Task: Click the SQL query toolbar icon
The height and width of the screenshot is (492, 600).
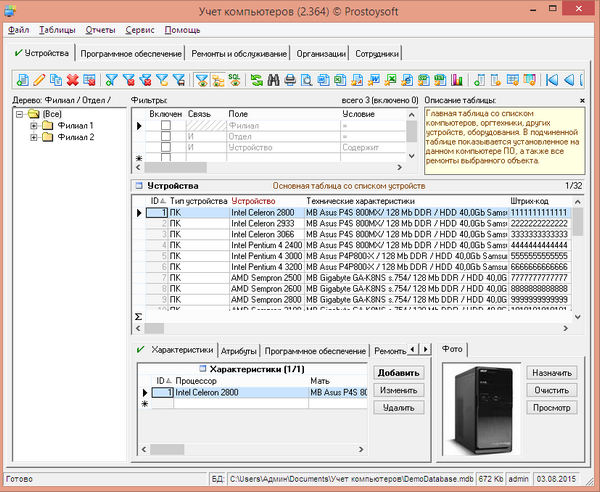Action: 233,79
